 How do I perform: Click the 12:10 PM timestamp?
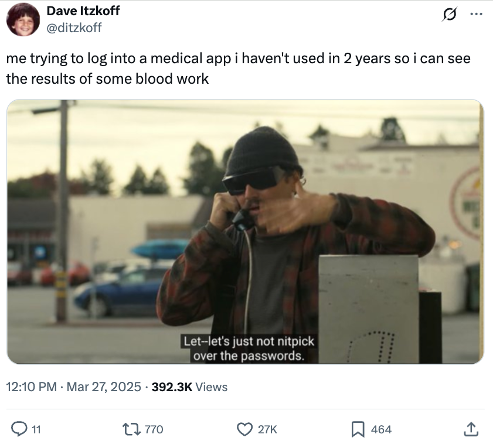32,387
